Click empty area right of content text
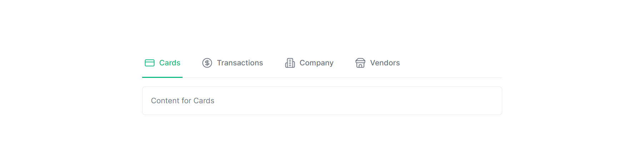The height and width of the screenshot is (164, 644). pyautogui.click(x=357, y=101)
